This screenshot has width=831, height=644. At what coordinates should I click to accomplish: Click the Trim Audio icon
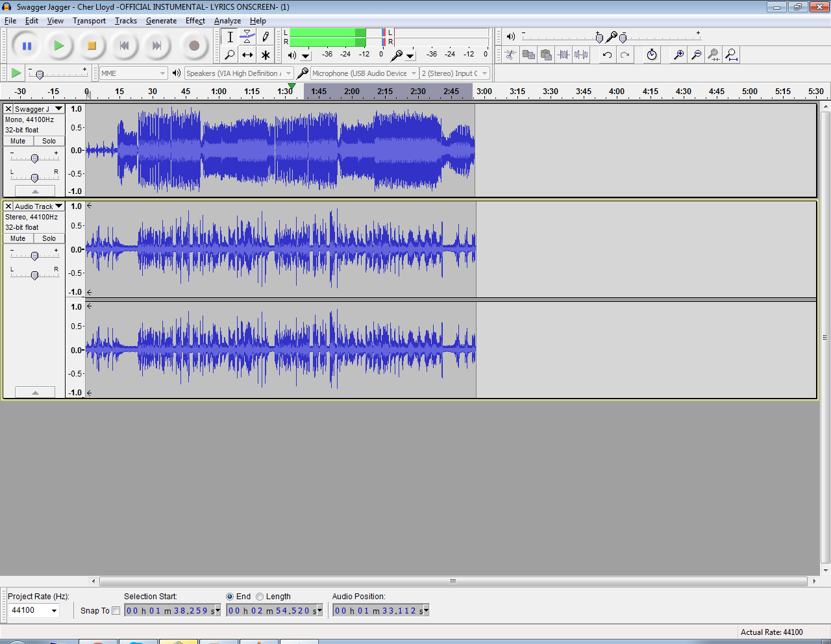pyautogui.click(x=562, y=55)
